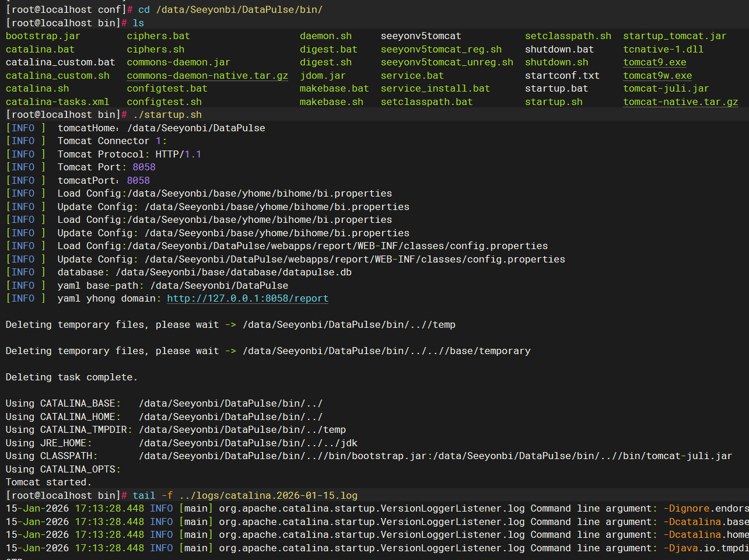Image resolution: width=749 pixels, height=560 pixels.
Task: Click the tomcat9w.exe file name
Action: pyautogui.click(x=657, y=76)
